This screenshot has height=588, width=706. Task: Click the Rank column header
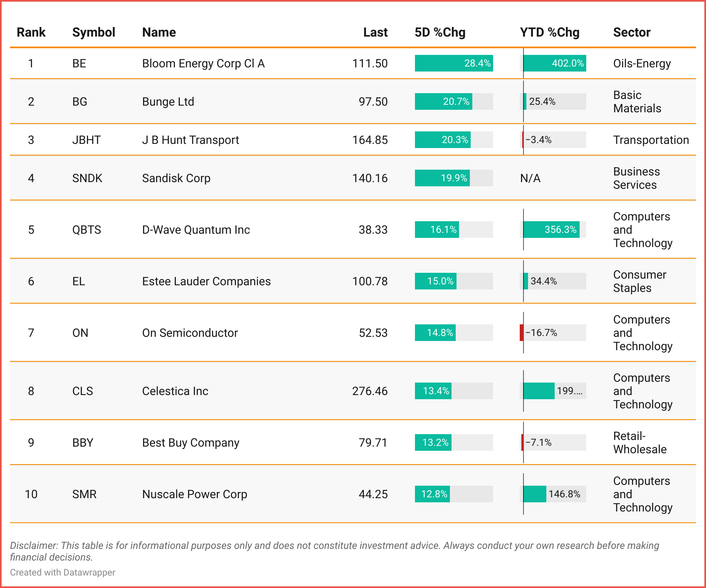pyautogui.click(x=31, y=32)
